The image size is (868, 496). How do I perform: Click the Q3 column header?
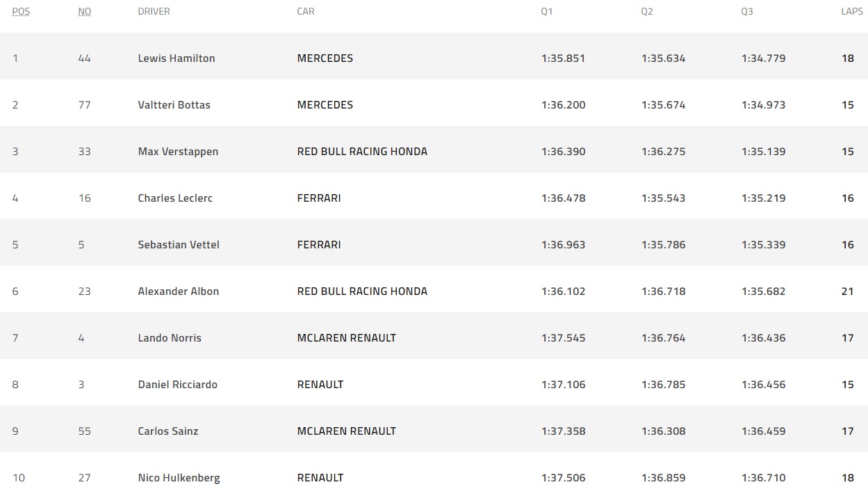coord(747,12)
